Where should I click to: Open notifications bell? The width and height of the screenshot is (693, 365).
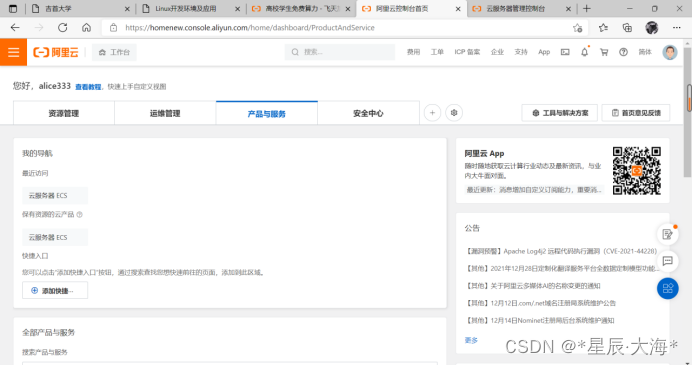click(584, 52)
